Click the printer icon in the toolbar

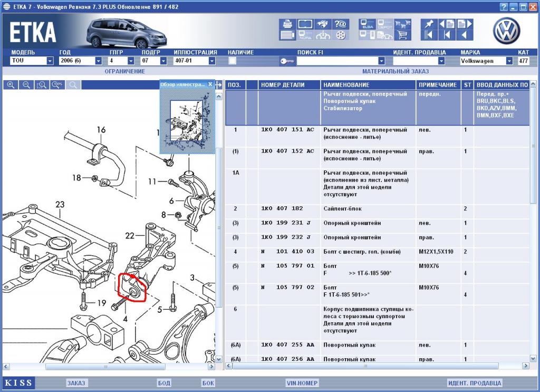(287, 24)
